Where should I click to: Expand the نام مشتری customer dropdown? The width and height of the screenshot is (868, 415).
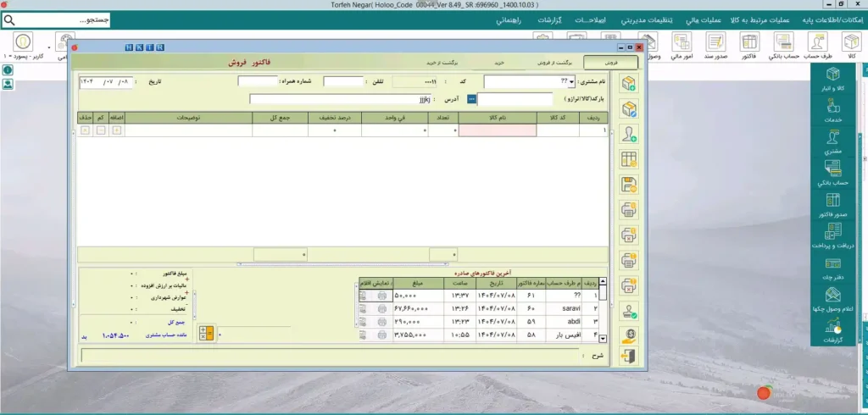[571, 82]
